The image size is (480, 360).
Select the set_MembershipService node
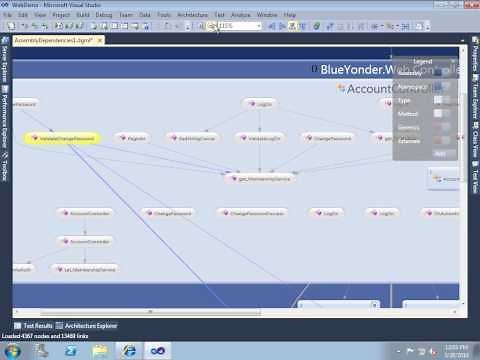(85, 269)
